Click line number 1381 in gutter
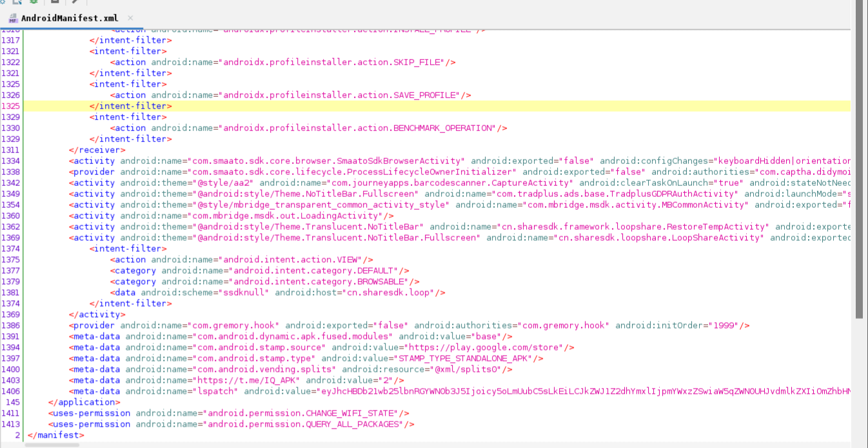868x448 pixels. [x=10, y=292]
